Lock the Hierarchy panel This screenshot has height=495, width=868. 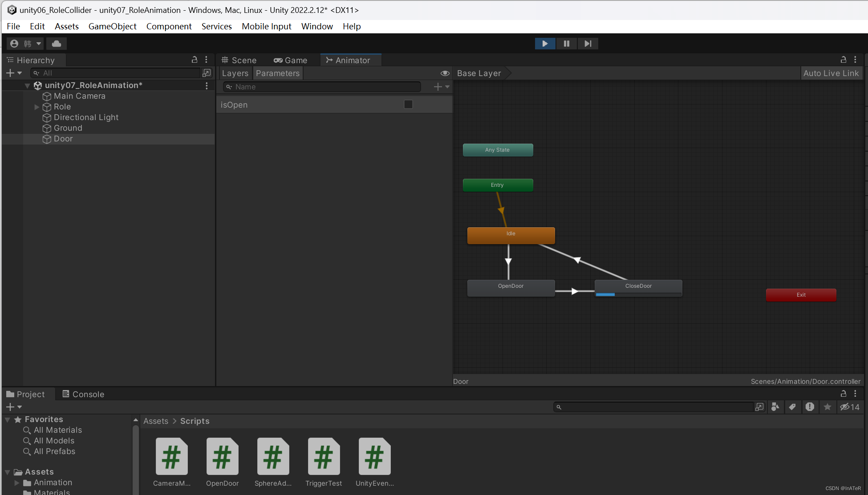click(x=194, y=60)
